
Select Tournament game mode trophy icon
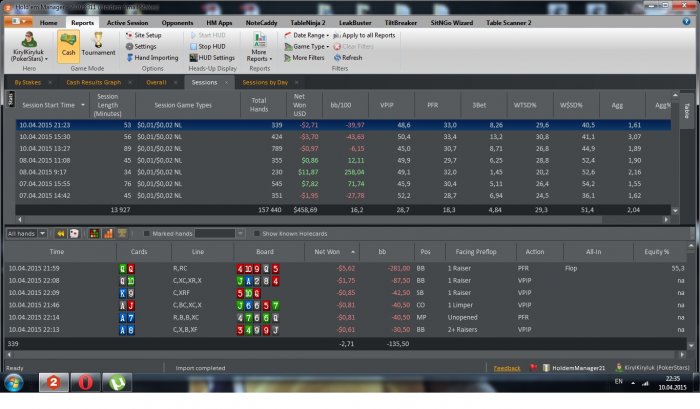(x=98, y=45)
